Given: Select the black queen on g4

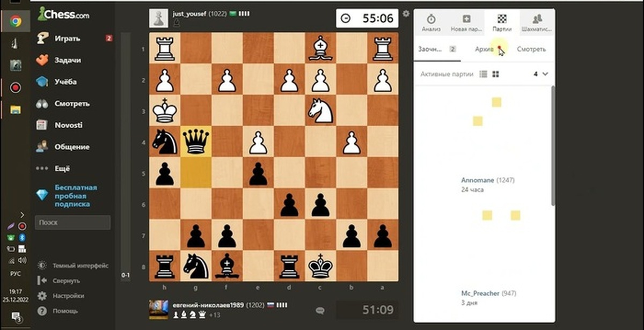Looking at the screenshot, I should [196, 142].
